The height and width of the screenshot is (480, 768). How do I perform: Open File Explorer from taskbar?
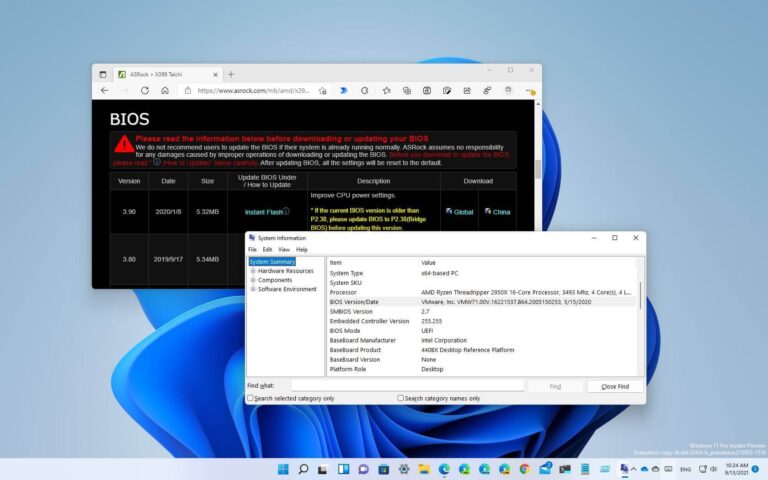tap(424, 469)
